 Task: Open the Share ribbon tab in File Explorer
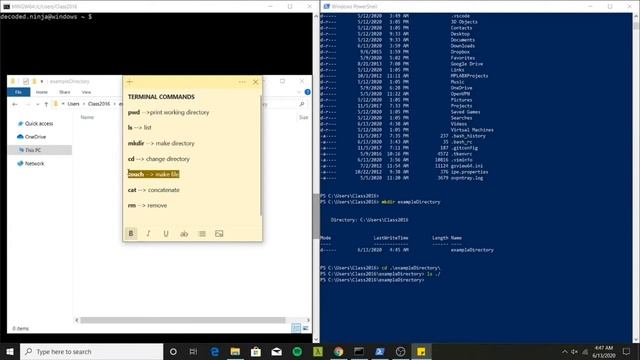(x=64, y=92)
